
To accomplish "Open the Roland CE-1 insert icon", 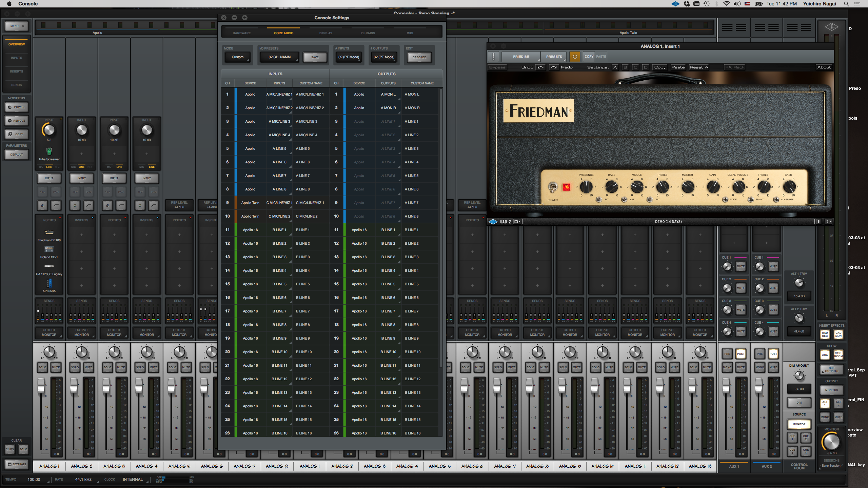I will tap(49, 249).
